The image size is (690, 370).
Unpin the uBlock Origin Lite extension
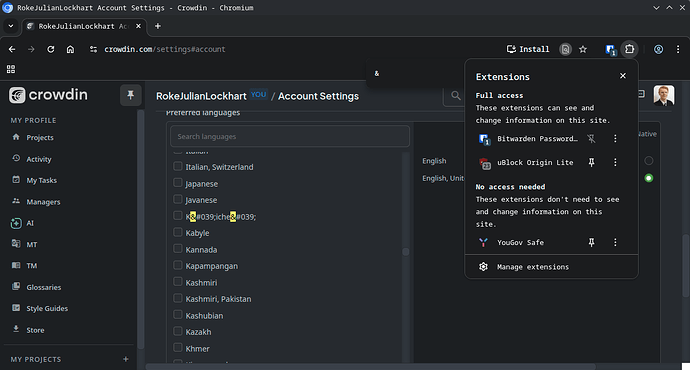pos(591,162)
